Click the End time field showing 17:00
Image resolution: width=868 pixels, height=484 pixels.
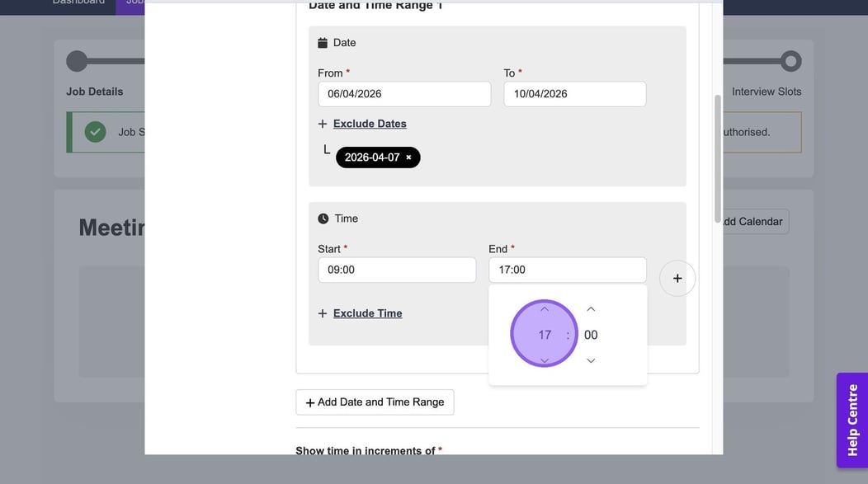click(568, 270)
